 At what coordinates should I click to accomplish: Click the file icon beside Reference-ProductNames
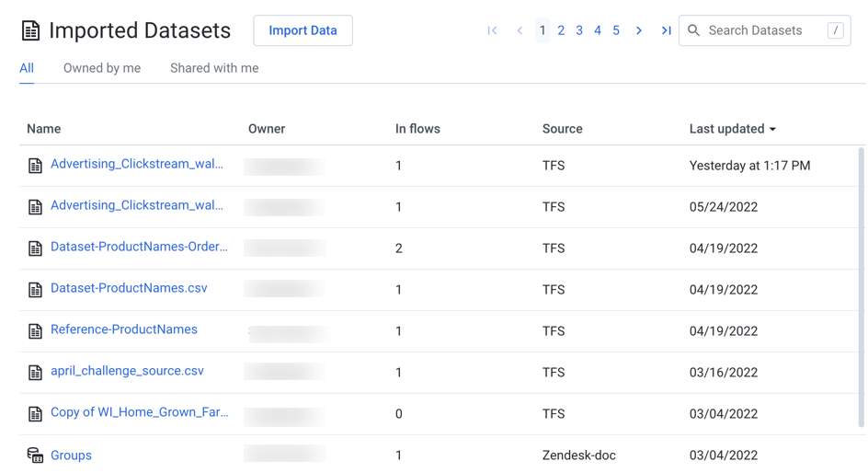[x=35, y=331]
